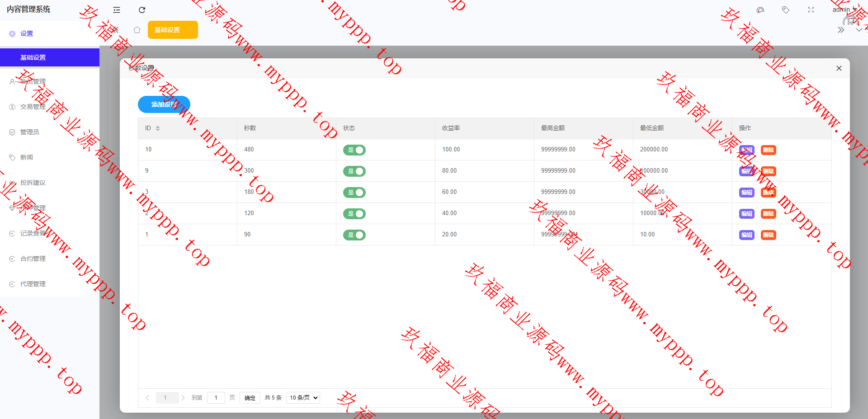868x419 pixels.
Task: Click the page number input field
Action: 216,398
